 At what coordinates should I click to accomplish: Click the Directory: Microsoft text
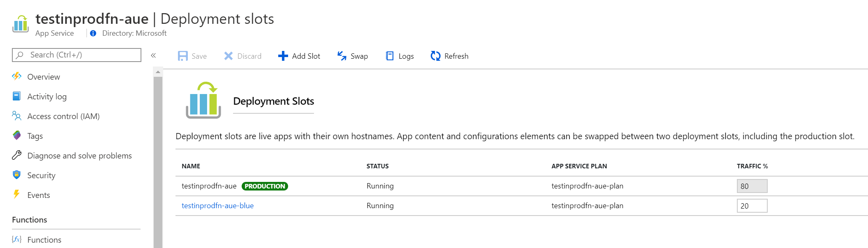tap(134, 33)
